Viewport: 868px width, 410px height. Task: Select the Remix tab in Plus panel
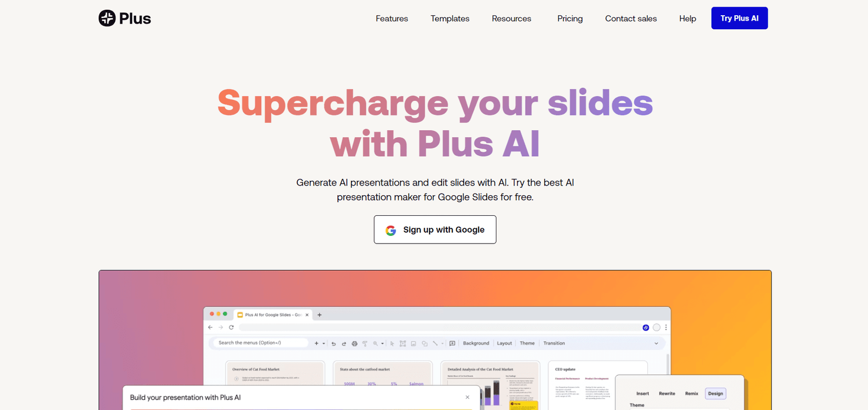pos(692,394)
